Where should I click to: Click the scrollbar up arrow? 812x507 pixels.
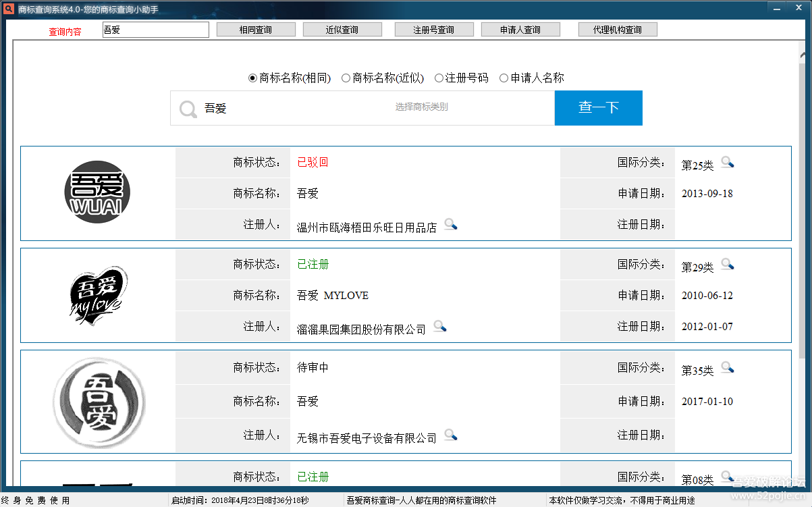[x=803, y=55]
